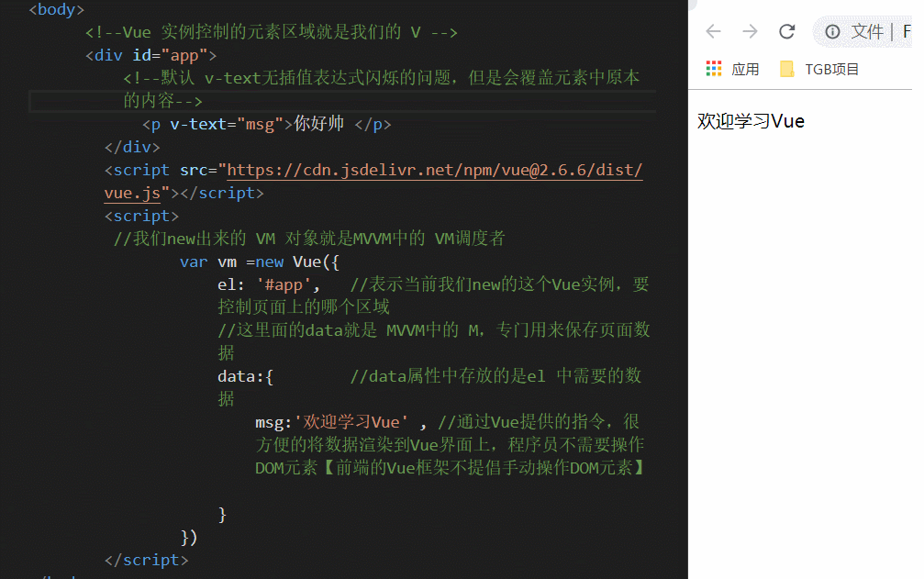Click the closing </script> tag at bottom
Viewport: 924px width, 579px height.
point(146,560)
